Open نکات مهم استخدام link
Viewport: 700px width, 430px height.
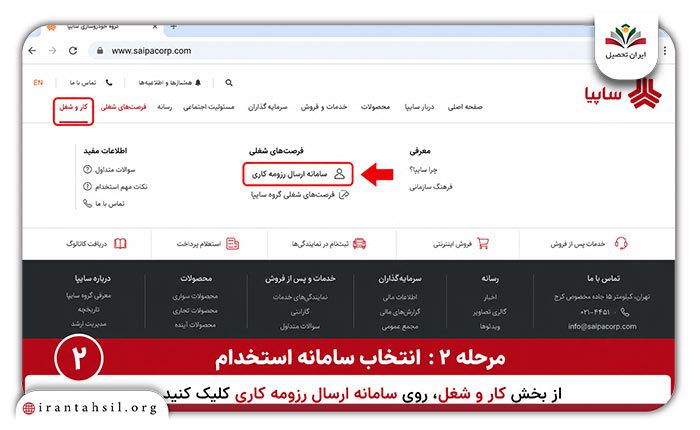[121, 187]
